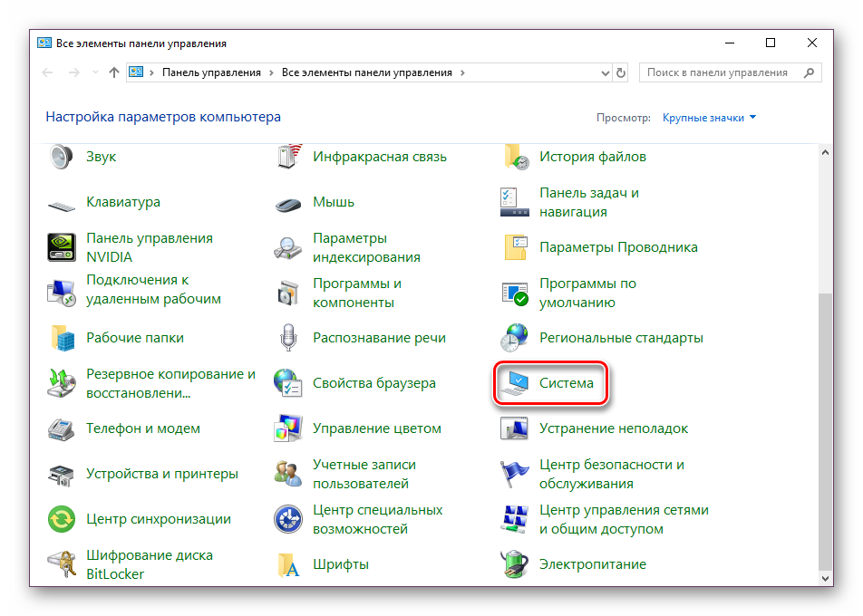Open recent locations dropdown arrow
The width and height of the screenshot is (863, 616).
pos(94,72)
